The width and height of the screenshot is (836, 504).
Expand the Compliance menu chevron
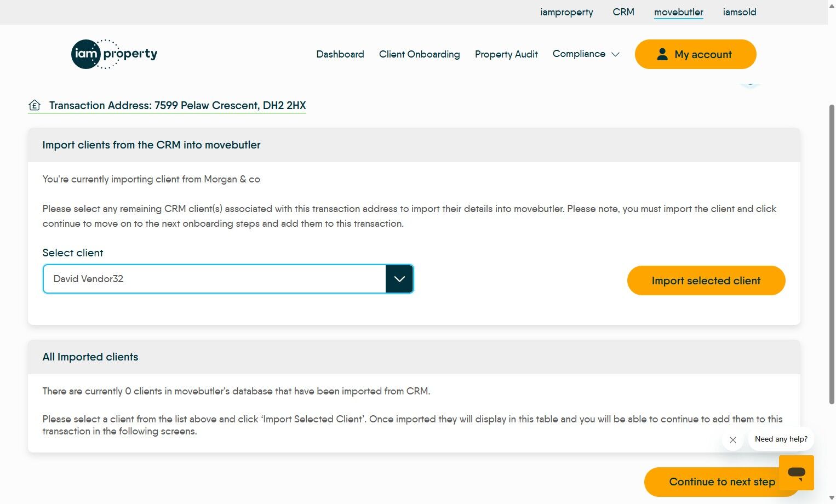tap(615, 54)
